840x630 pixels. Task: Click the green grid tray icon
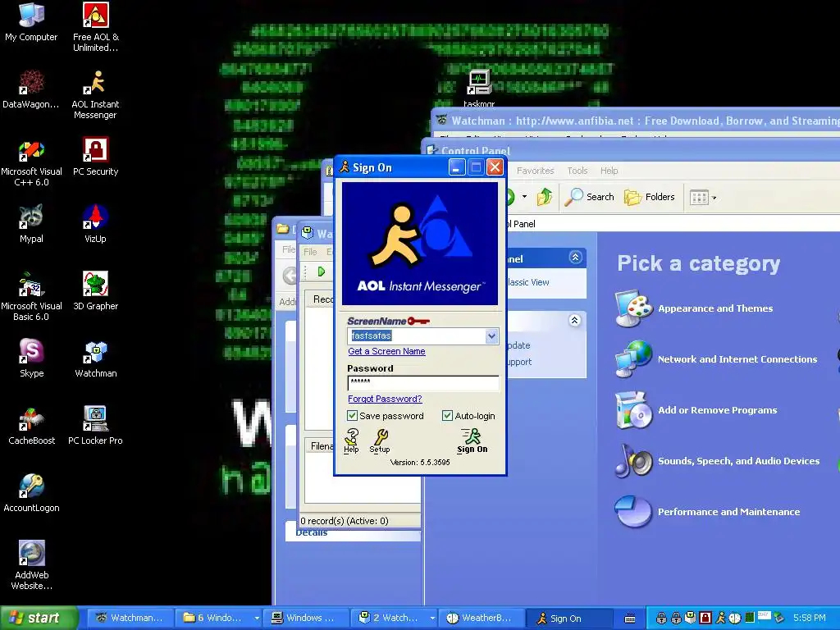pos(750,618)
